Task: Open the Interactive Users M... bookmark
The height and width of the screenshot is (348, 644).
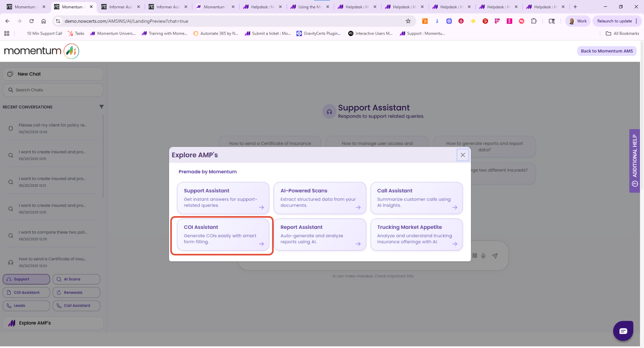Action: (x=370, y=33)
